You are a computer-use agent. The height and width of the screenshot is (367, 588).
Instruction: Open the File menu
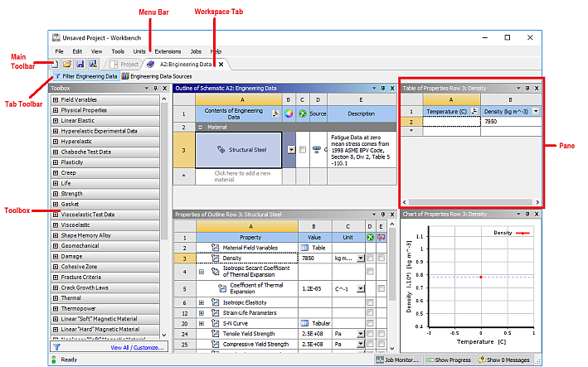pyautogui.click(x=59, y=51)
